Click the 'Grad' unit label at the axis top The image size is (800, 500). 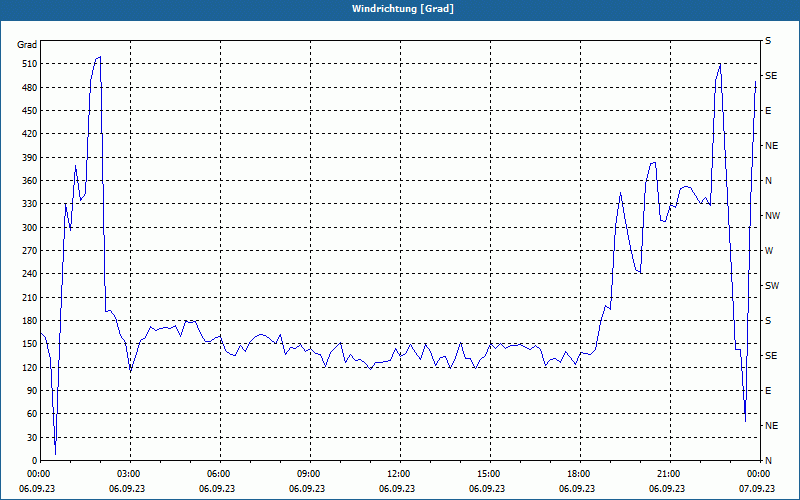point(27,45)
